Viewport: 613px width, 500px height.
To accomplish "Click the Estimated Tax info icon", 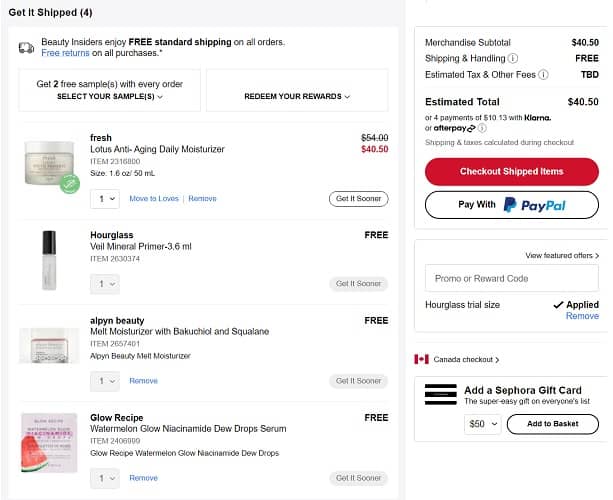I will (x=545, y=75).
